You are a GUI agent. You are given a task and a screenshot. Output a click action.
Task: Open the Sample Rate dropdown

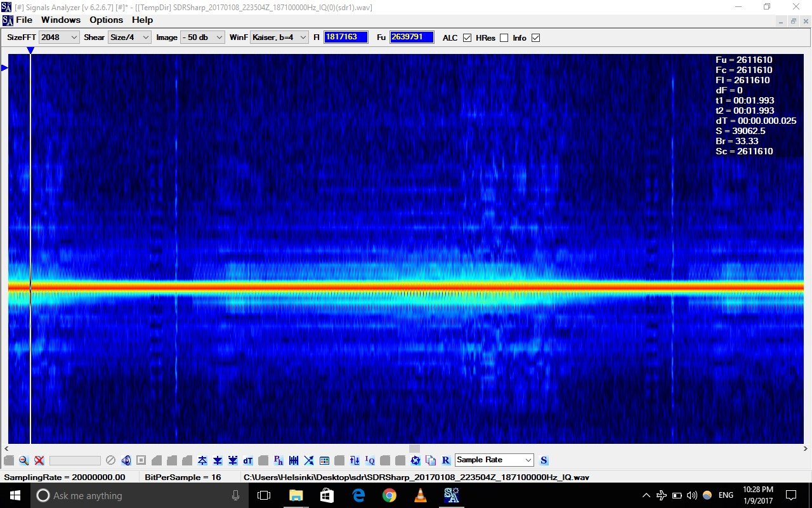coord(494,460)
